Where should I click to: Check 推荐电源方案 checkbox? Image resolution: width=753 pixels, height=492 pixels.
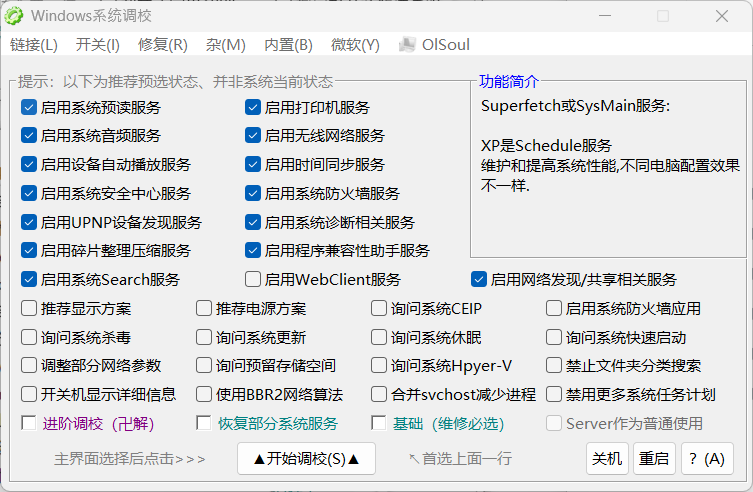(204, 308)
